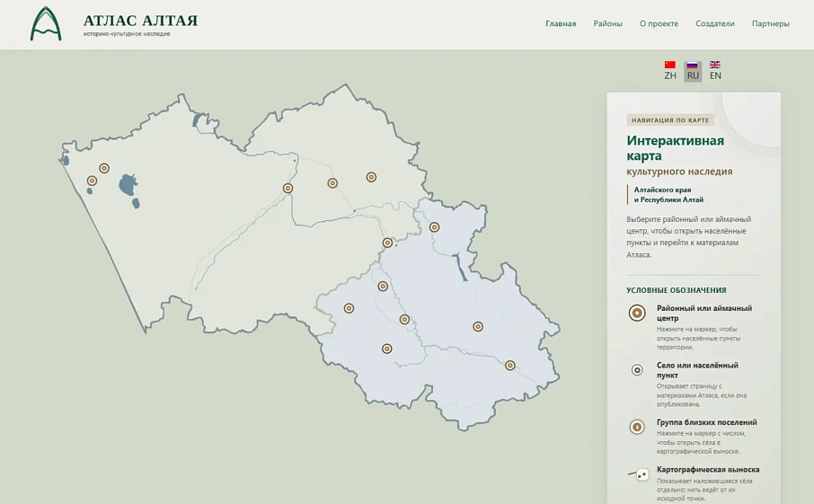The height and width of the screenshot is (504, 814).
Task: Click the УСЛОВНЫЕ ОБОЗНАЧЕНИЯ heading
Action: tap(676, 290)
